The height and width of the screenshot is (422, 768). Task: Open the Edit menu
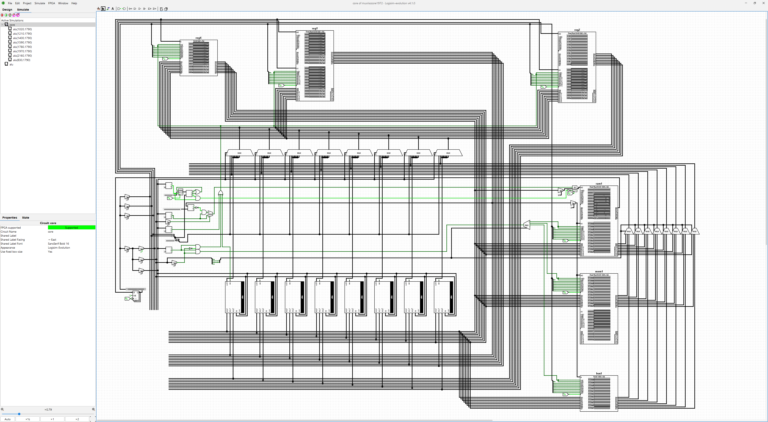[x=17, y=3]
